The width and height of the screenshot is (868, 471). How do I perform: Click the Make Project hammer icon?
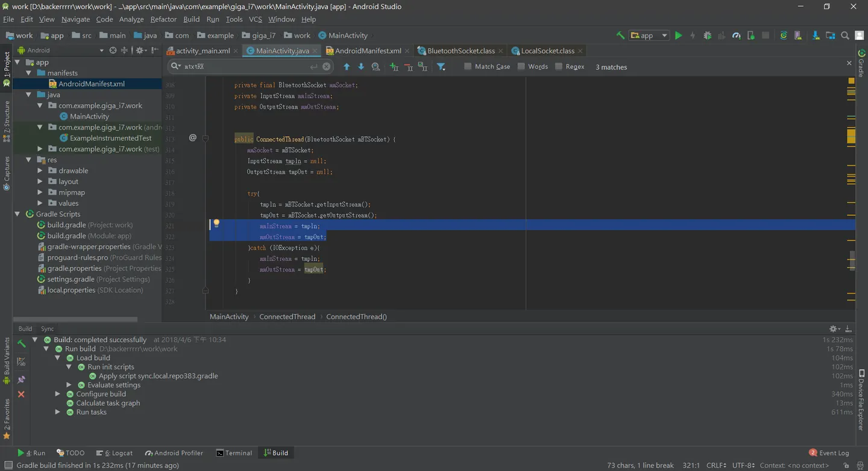pos(620,36)
